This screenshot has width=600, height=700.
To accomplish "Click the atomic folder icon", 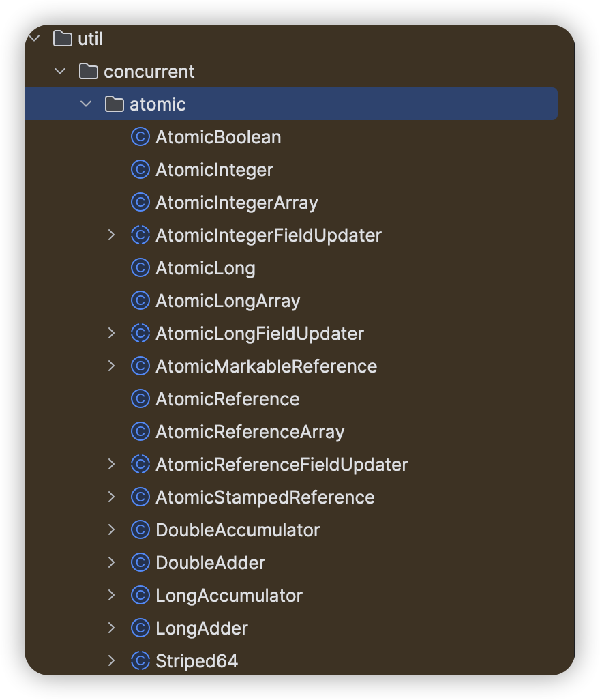I will [114, 104].
